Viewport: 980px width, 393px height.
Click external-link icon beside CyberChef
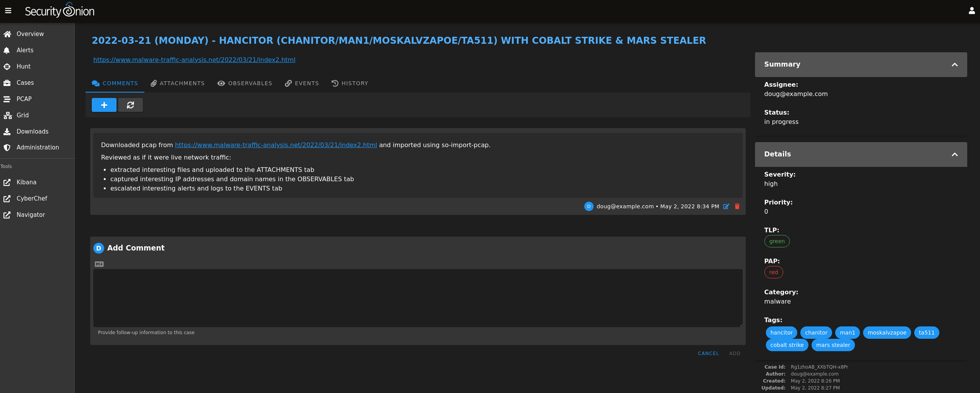coord(7,199)
